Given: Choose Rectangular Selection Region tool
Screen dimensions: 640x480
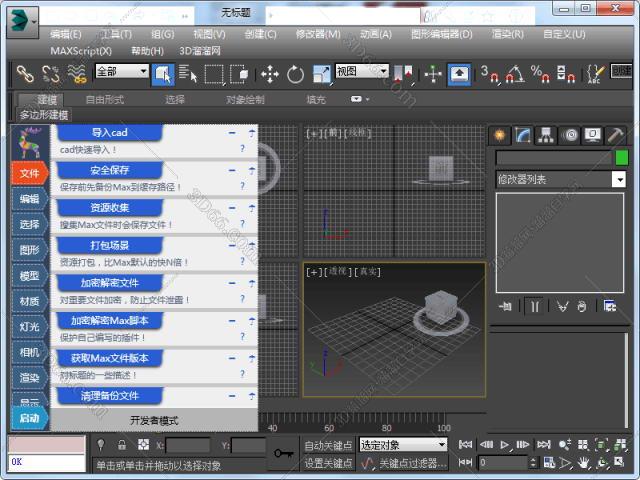Looking at the screenshot, I should tap(214, 74).
